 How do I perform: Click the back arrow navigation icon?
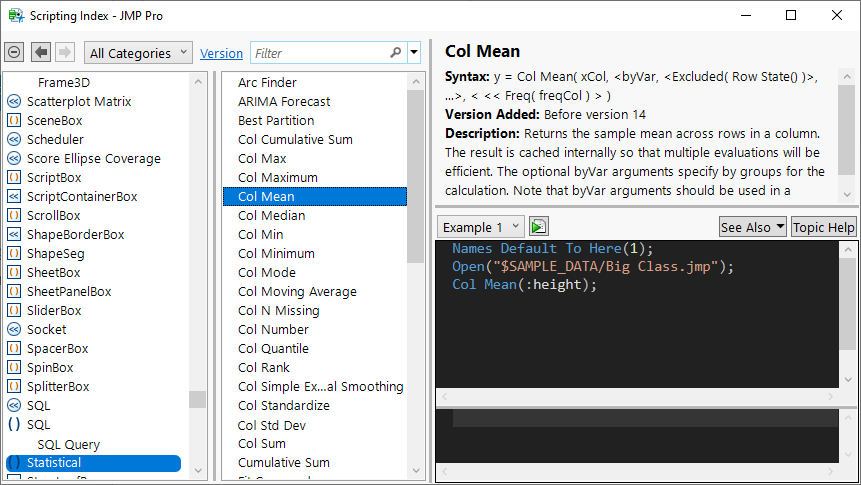point(41,52)
